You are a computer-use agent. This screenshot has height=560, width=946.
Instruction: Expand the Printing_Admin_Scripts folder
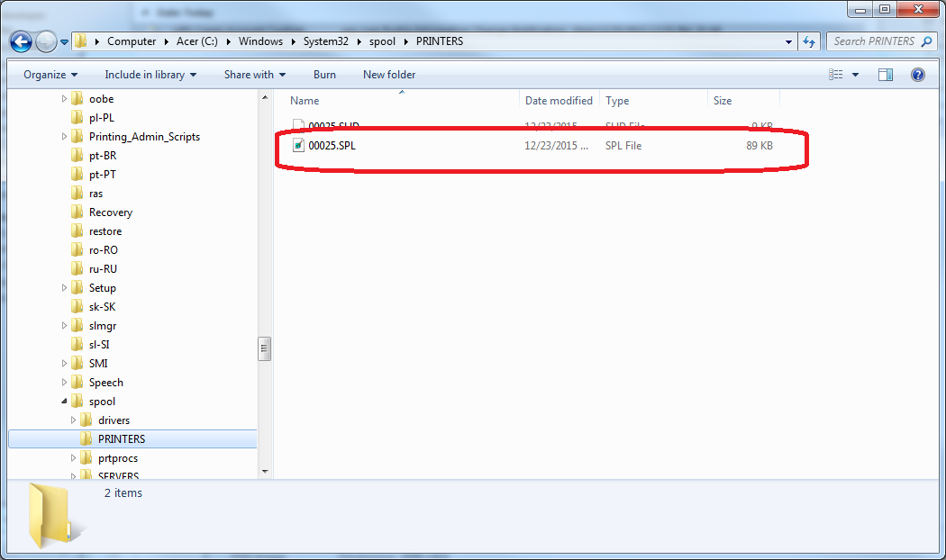pyautogui.click(x=65, y=137)
